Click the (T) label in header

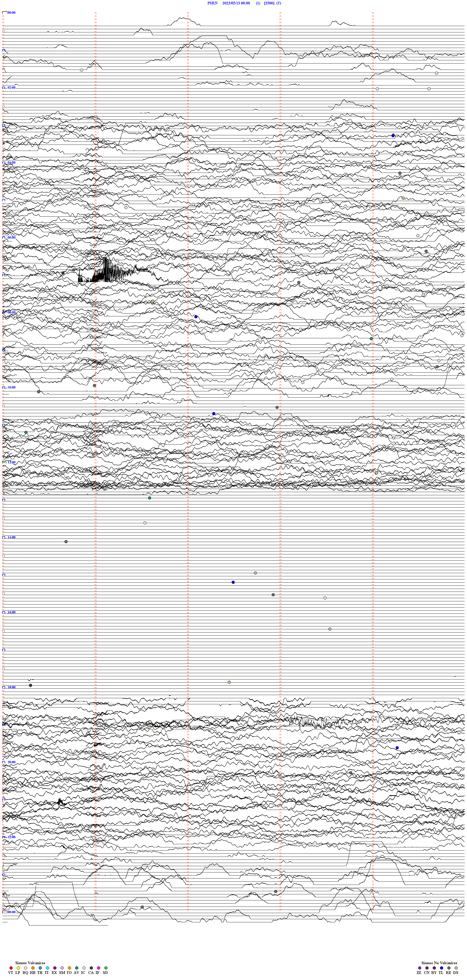point(279,3)
